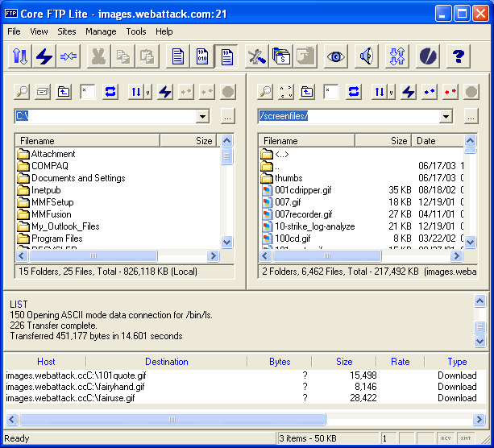Open the Help menu
This screenshot has width=494, height=448.
[164, 31]
